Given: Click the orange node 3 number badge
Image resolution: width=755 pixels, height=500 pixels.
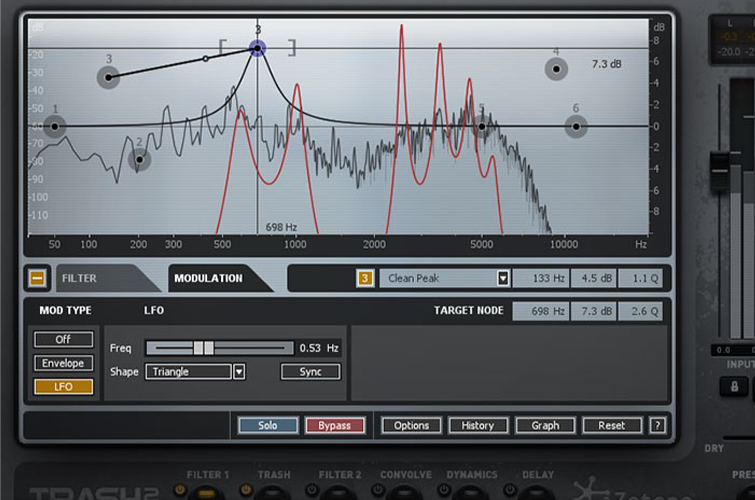Looking at the screenshot, I should click(364, 278).
